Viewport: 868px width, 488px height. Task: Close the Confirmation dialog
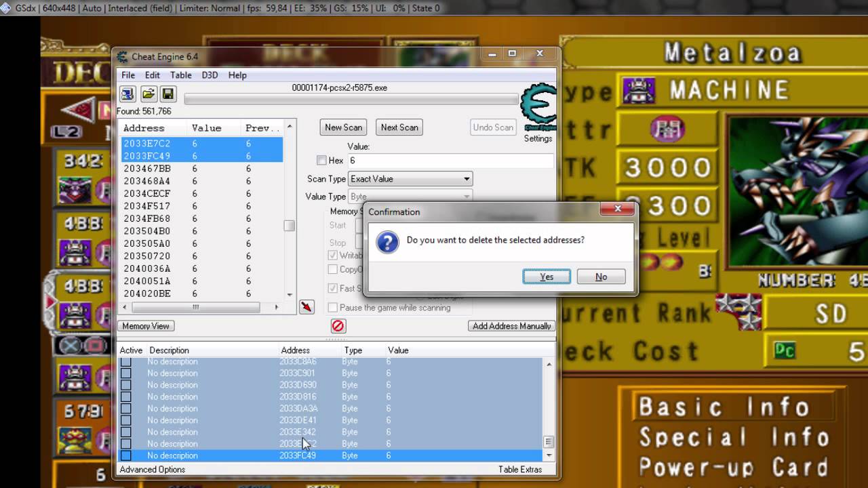[x=618, y=209]
